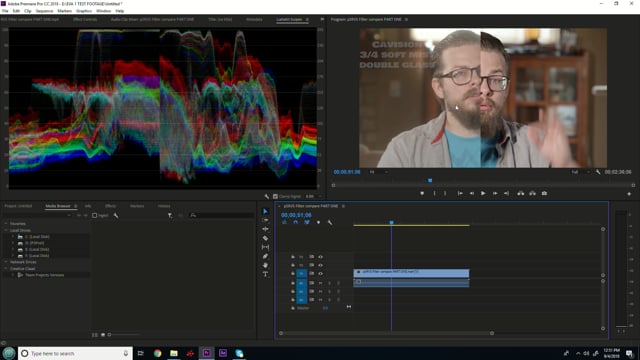This screenshot has height=360, width=640.
Task: Open the Program monitor button editor plus
Action: pyautogui.click(x=629, y=194)
